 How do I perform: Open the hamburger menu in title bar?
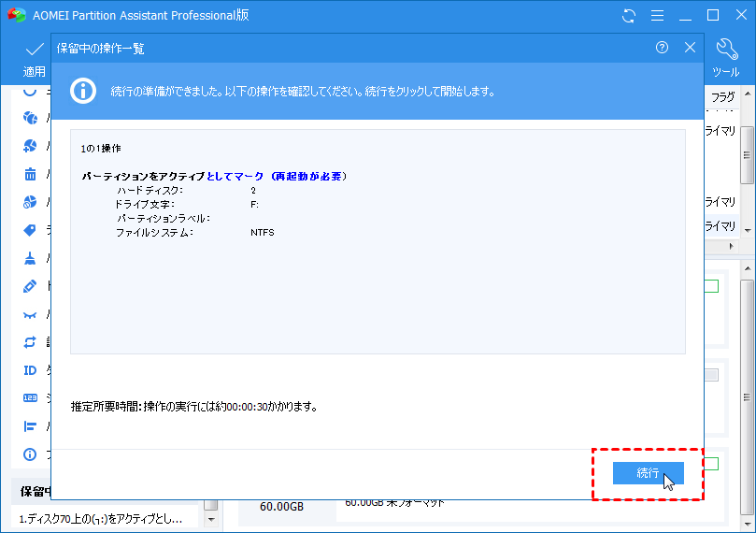[657, 16]
